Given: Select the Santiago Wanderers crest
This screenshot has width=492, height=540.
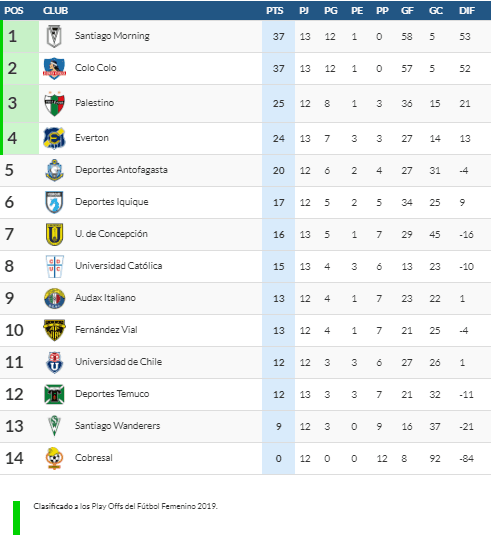Looking at the screenshot, I should [x=54, y=426].
